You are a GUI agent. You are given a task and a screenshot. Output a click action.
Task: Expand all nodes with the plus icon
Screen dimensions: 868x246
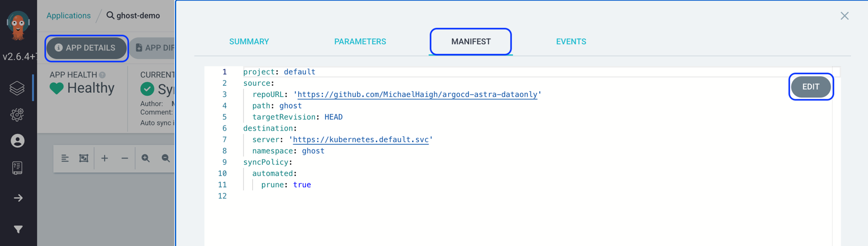click(x=105, y=158)
